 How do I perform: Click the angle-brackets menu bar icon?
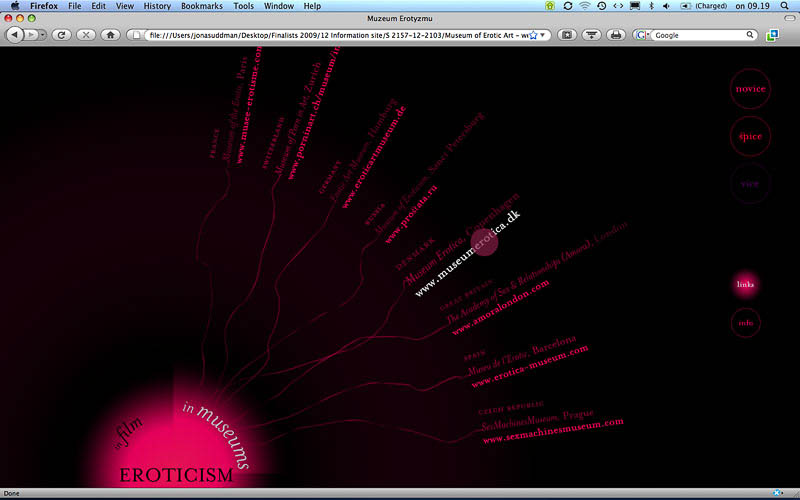tap(618, 6)
